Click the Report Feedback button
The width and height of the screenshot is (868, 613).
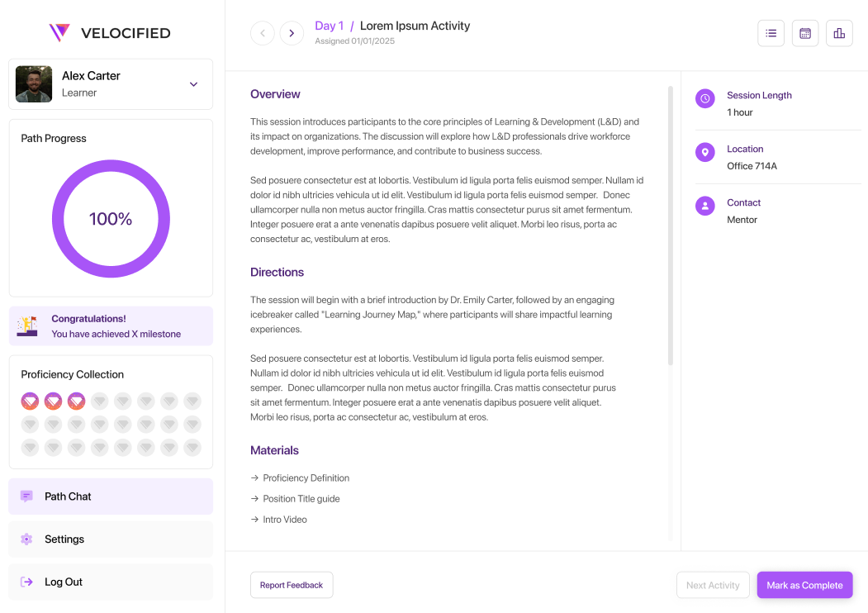tap(292, 585)
